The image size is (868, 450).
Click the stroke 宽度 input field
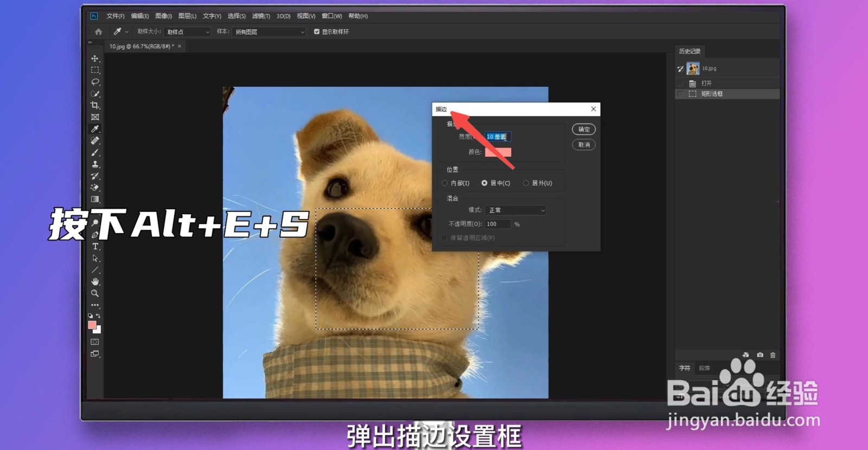point(498,137)
